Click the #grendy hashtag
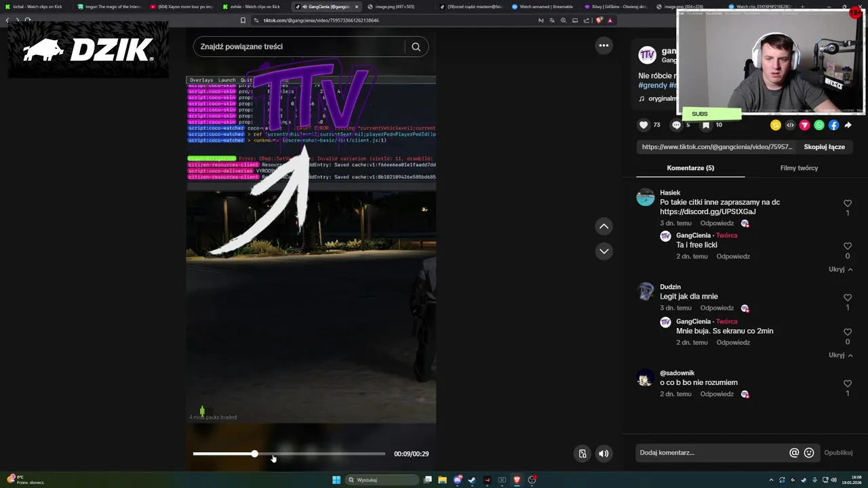The height and width of the screenshot is (488, 868). (652, 85)
